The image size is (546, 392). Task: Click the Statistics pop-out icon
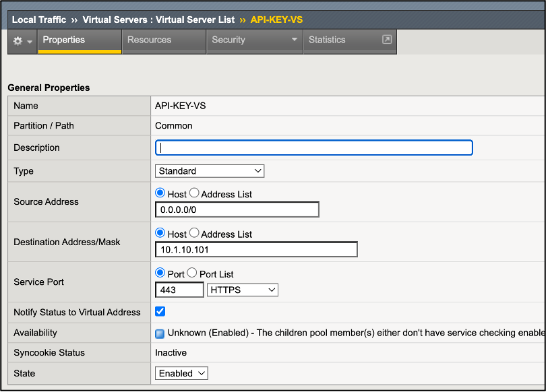pyautogui.click(x=386, y=40)
